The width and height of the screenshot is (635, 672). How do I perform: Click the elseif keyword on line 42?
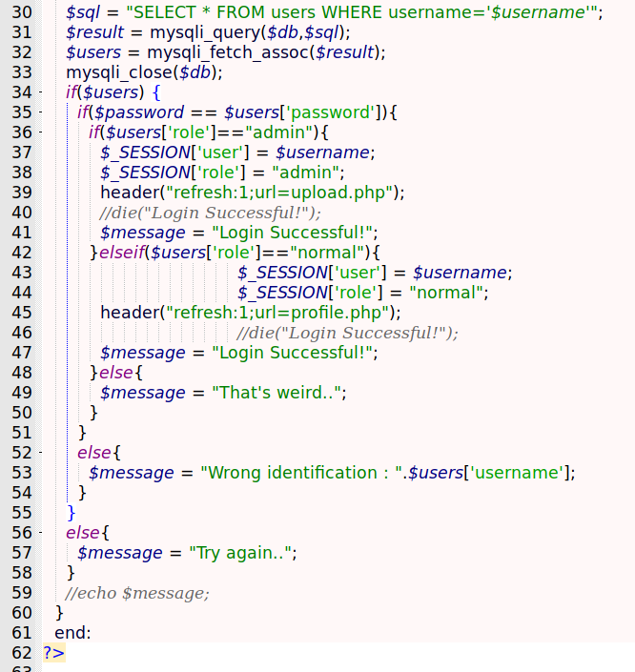pos(122,253)
